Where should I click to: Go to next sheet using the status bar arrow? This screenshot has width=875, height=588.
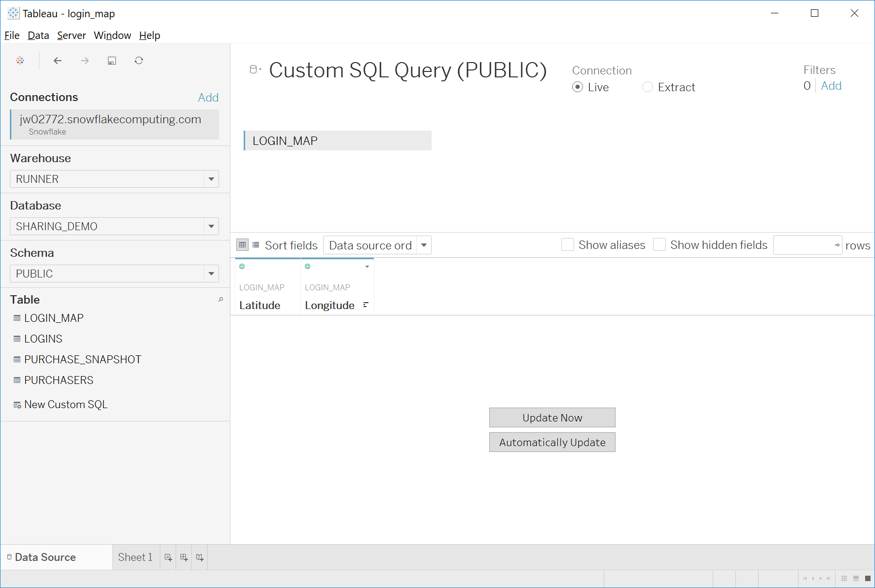(x=821, y=579)
